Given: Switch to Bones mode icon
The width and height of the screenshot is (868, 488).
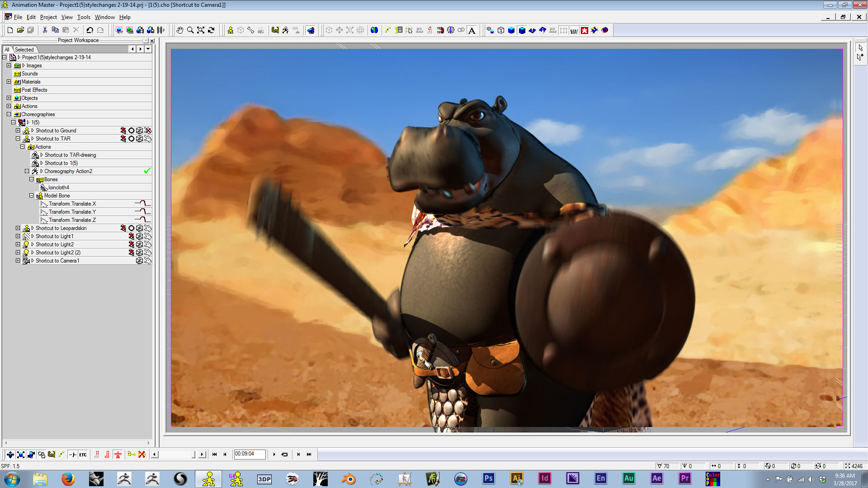Looking at the screenshot, I should click(x=251, y=30).
